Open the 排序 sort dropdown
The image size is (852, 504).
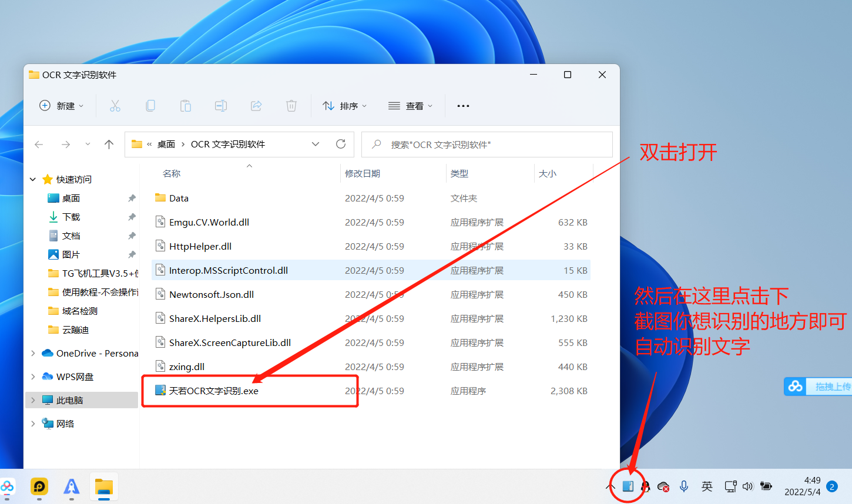pos(344,106)
